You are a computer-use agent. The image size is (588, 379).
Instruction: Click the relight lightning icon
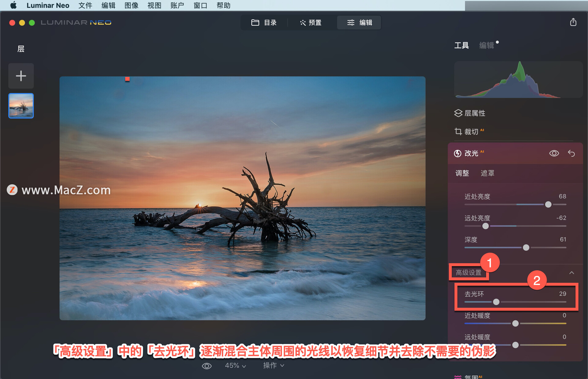458,153
